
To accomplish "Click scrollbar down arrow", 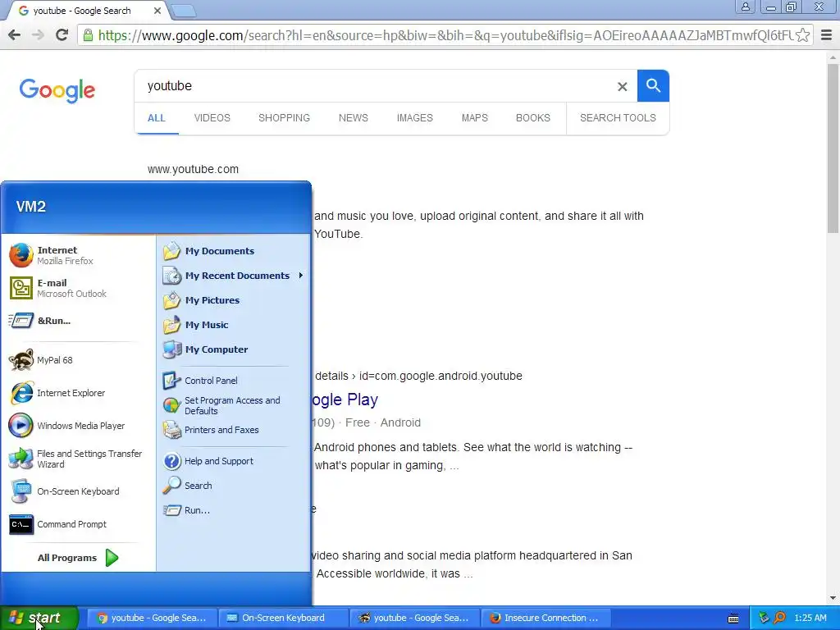I will tap(833, 598).
